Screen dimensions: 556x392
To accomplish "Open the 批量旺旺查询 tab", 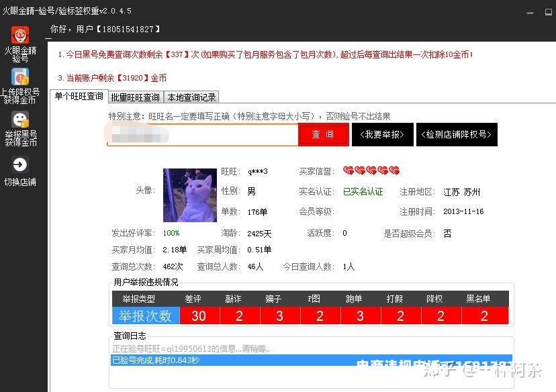I will [x=135, y=97].
